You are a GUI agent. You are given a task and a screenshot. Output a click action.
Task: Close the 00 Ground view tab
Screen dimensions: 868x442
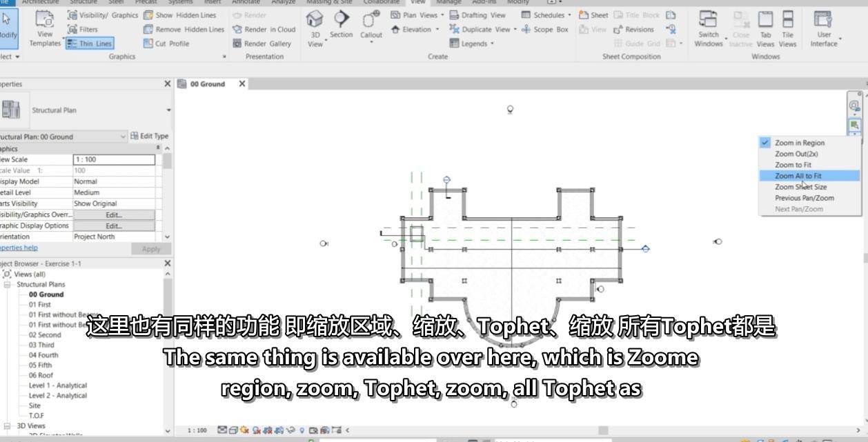coord(242,84)
